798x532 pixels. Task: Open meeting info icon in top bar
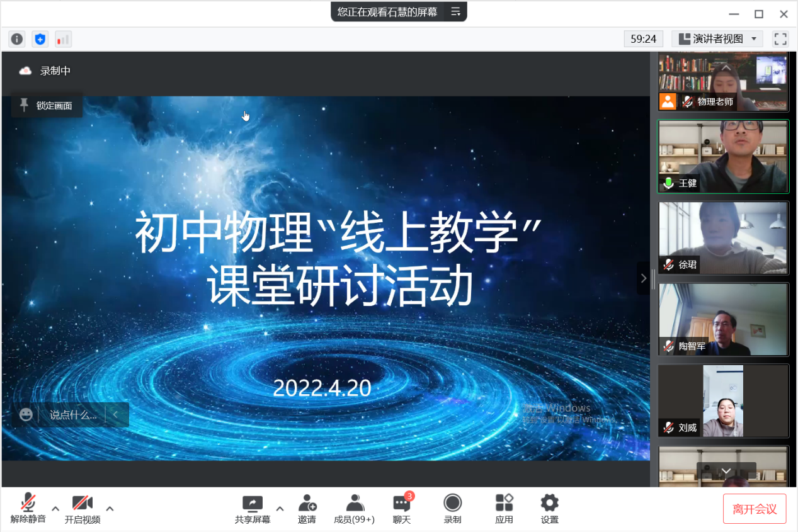point(17,39)
